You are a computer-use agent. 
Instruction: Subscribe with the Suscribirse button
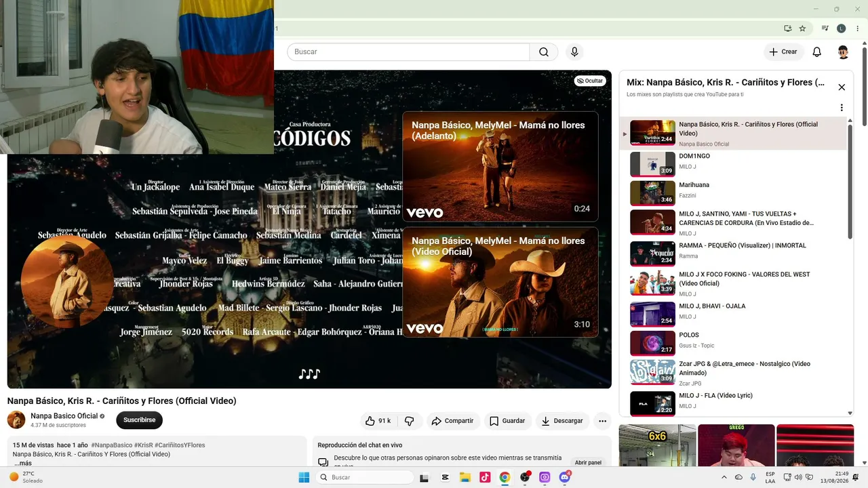[x=139, y=420]
